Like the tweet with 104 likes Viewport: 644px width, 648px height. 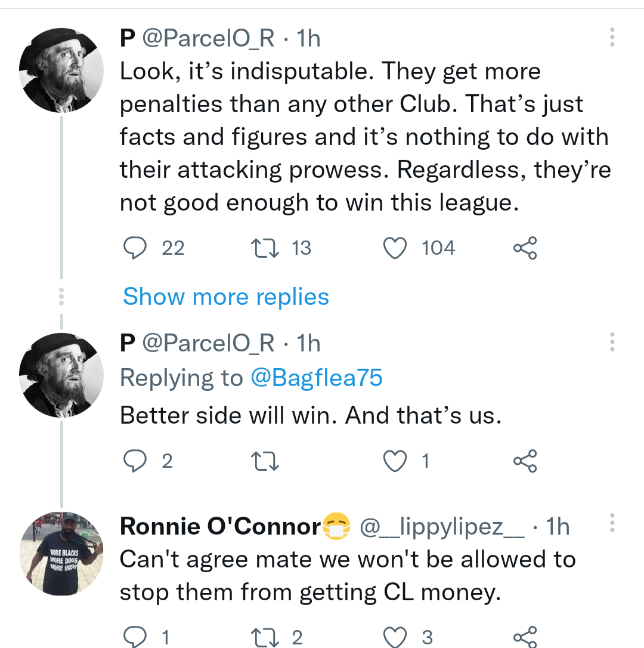coord(395,248)
